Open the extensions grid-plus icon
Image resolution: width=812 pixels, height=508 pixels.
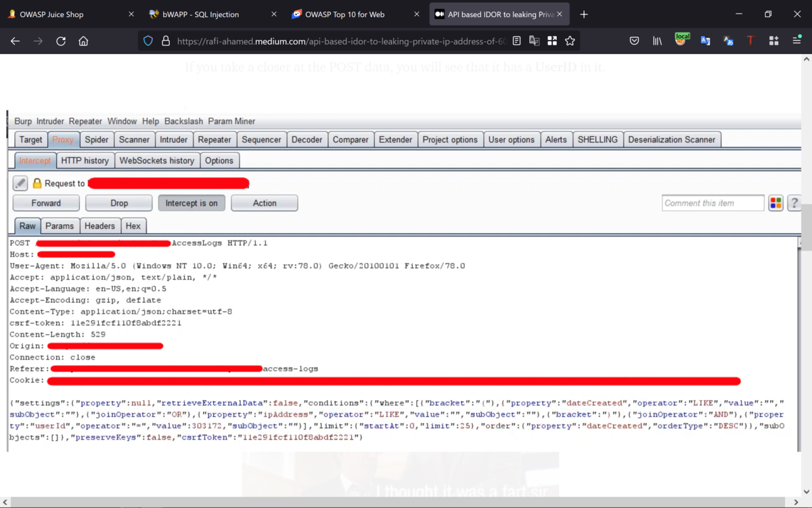774,41
